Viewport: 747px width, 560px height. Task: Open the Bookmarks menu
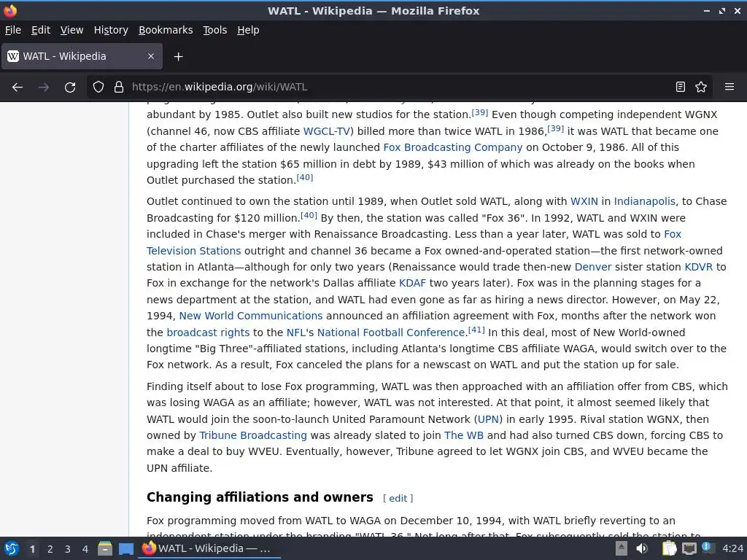[166, 30]
